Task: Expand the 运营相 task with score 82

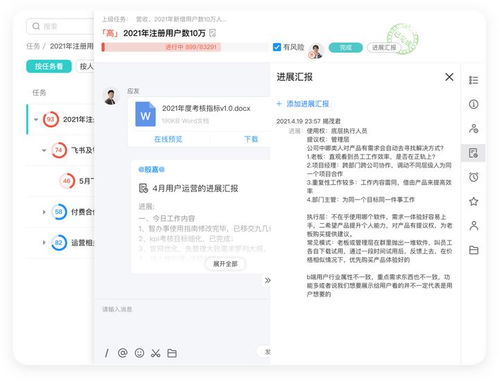Action: point(44,242)
